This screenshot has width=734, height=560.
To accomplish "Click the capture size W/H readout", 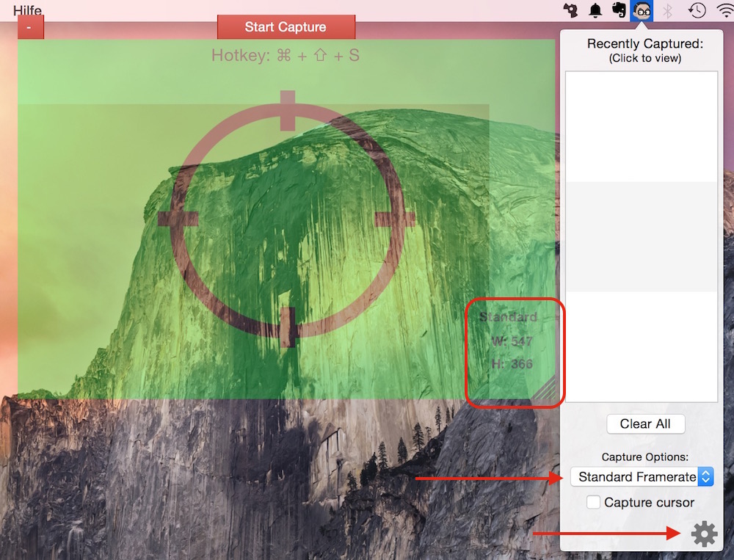I will 510,352.
